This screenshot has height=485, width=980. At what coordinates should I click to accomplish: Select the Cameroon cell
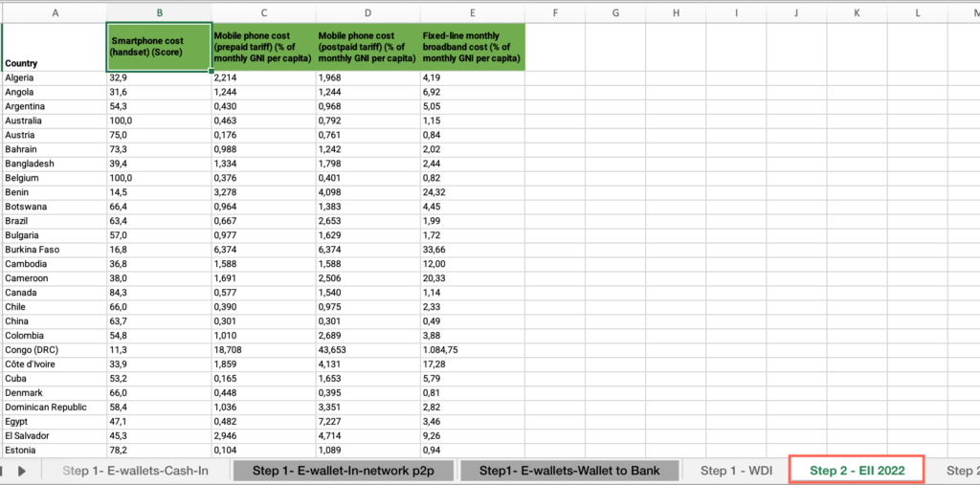tap(55, 278)
